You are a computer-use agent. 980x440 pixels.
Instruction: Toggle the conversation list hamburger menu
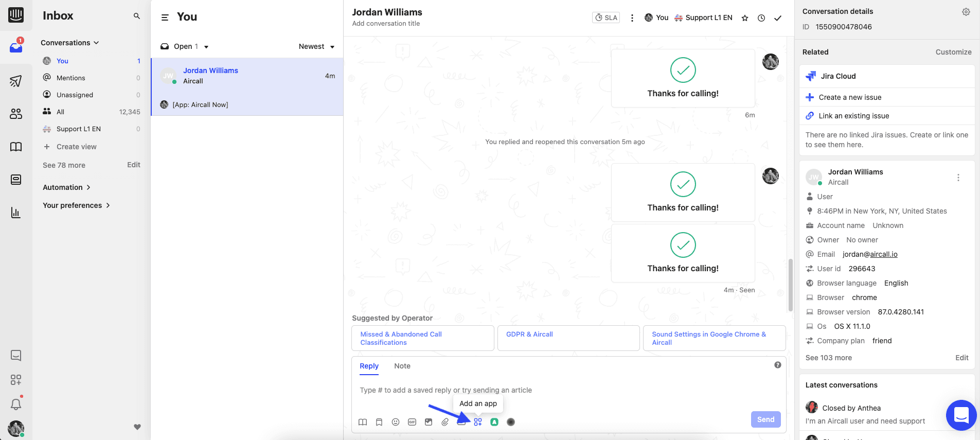coord(165,17)
